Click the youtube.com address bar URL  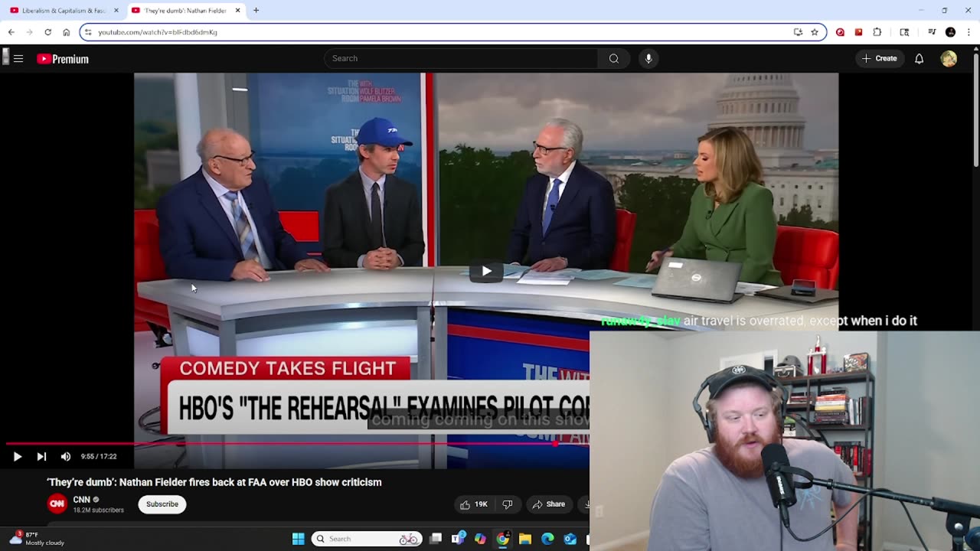click(x=158, y=32)
